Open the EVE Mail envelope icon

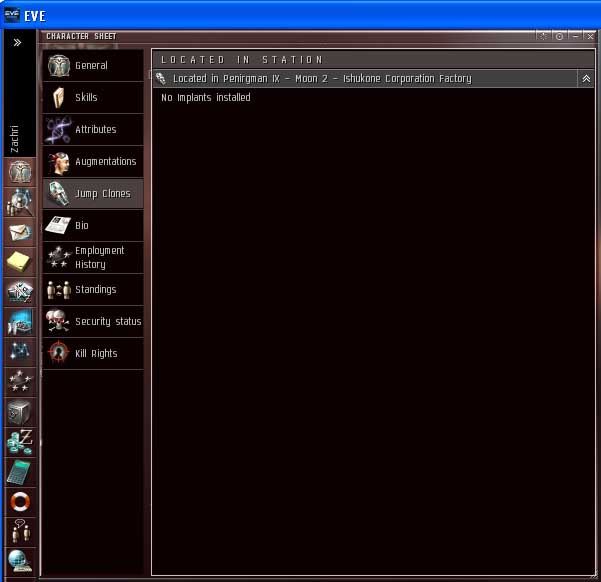[x=20, y=232]
